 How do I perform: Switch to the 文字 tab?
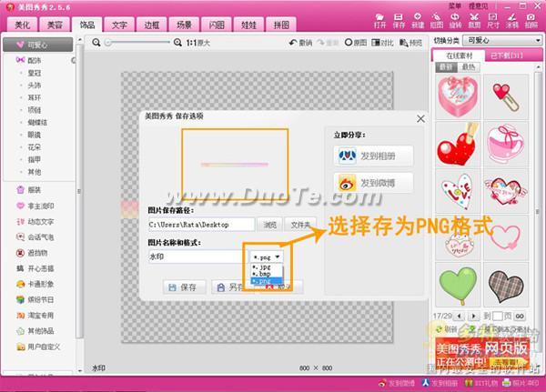pyautogui.click(x=118, y=25)
